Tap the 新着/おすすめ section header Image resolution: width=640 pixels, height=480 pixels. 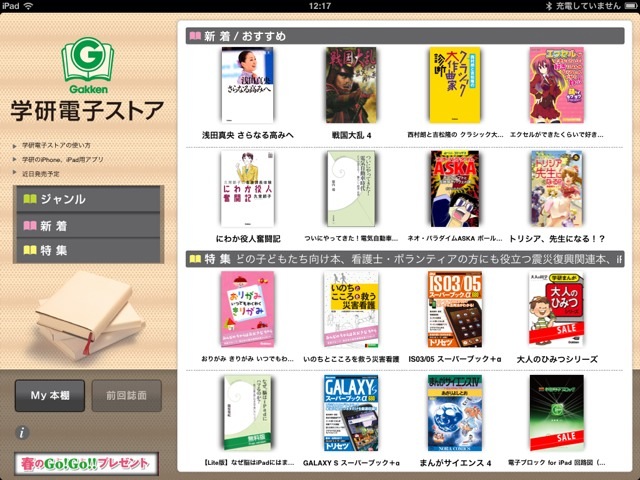pos(405,36)
